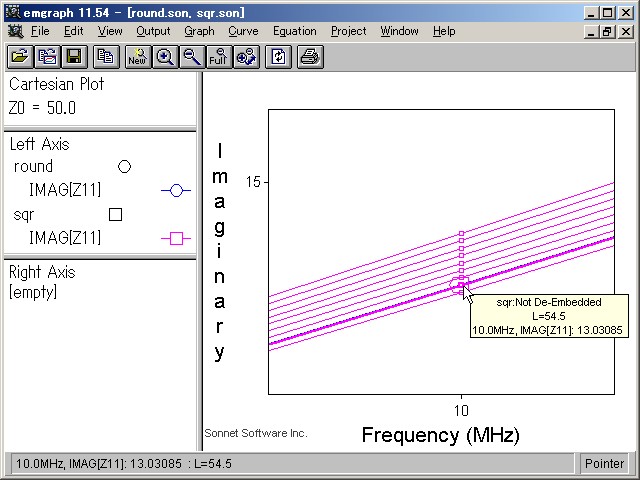Open the Curve menu

243,31
